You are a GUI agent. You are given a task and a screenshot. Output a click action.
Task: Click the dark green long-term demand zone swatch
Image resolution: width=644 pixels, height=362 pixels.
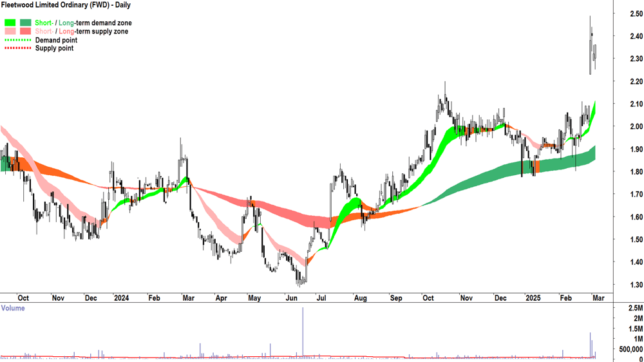(26, 23)
